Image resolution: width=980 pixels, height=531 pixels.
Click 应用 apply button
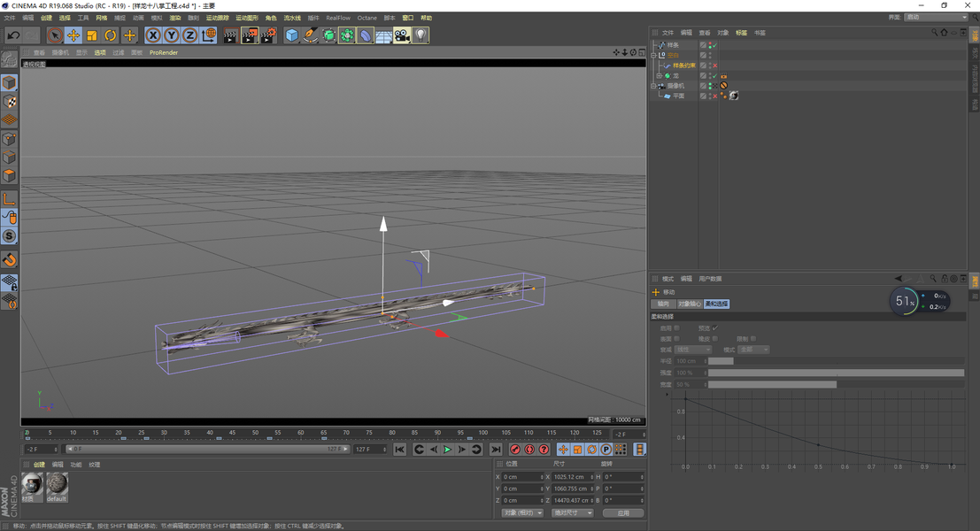[x=623, y=513]
